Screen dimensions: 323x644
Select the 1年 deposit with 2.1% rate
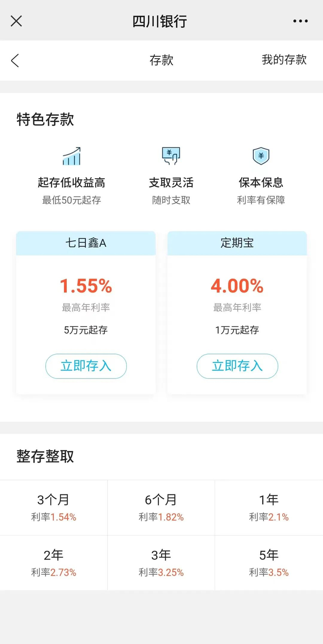[x=269, y=507]
